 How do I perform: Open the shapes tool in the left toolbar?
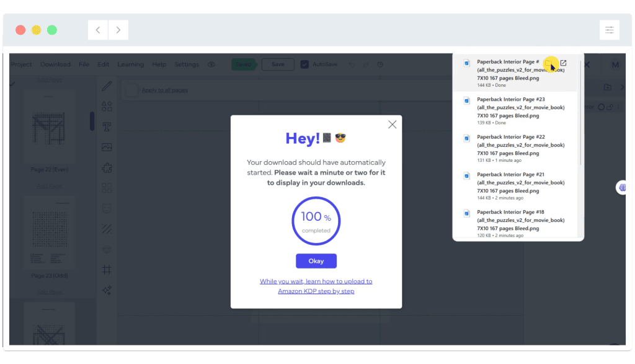pyautogui.click(x=107, y=106)
